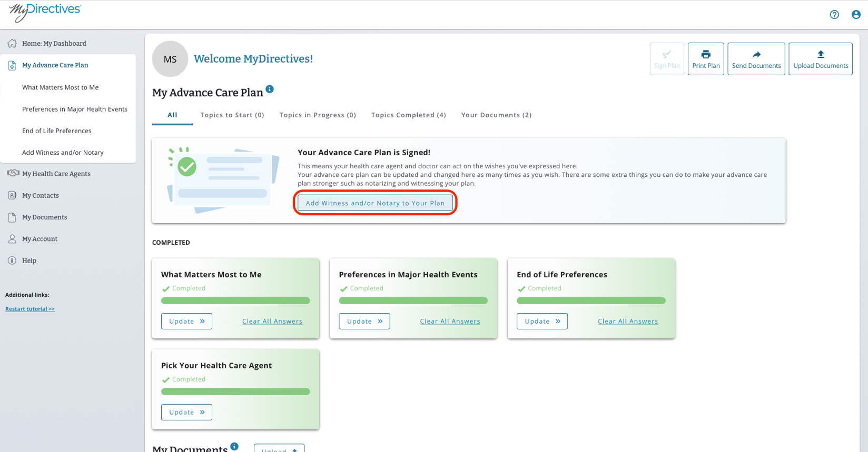Open What Matters Most to Me sidebar item
Screen dimensions: 868x452
tap(61, 87)
